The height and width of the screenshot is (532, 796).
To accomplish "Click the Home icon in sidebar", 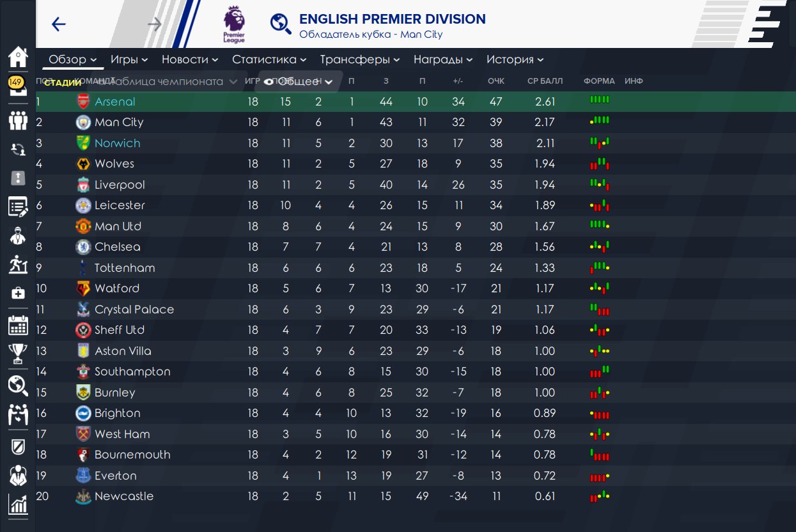I will pos(18,58).
